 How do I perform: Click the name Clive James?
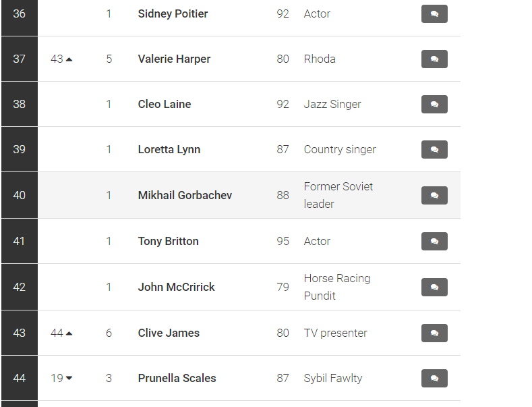[169, 333]
